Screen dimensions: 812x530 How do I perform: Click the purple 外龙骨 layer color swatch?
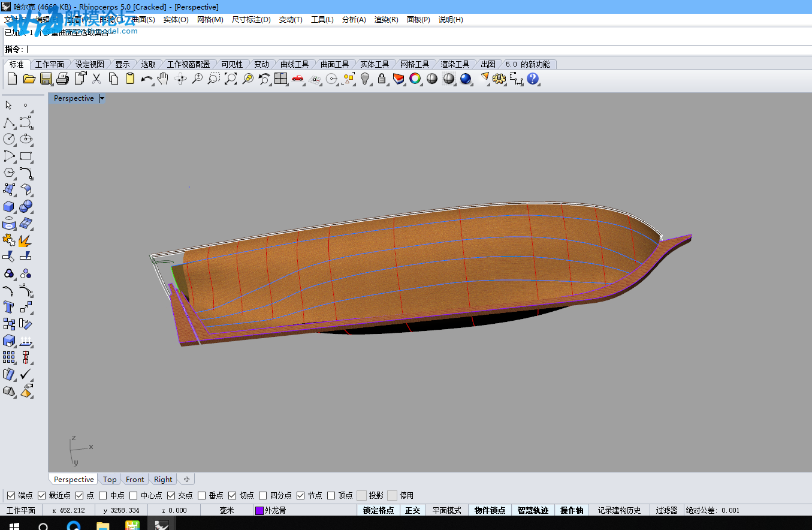pyautogui.click(x=259, y=511)
